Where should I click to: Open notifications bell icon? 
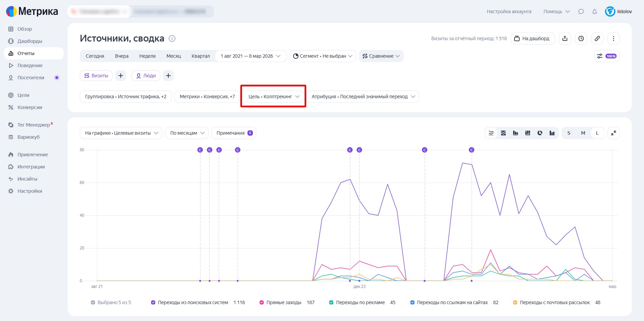[595, 11]
